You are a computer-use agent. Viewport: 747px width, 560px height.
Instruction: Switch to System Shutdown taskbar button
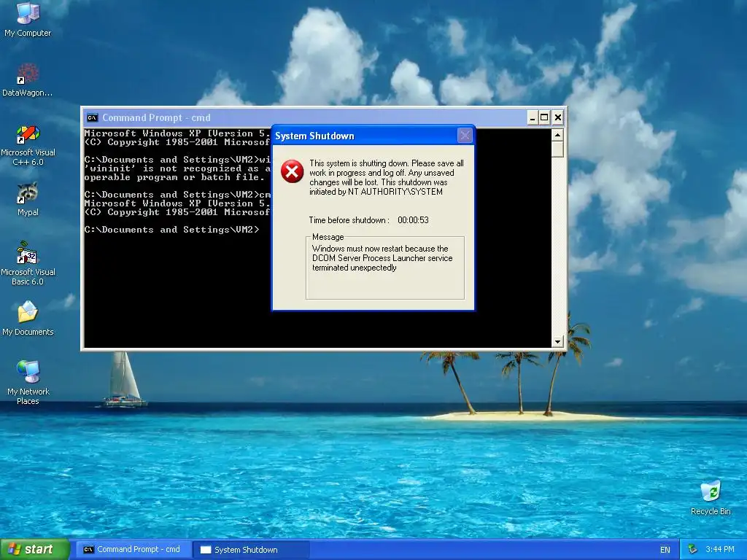(251, 550)
